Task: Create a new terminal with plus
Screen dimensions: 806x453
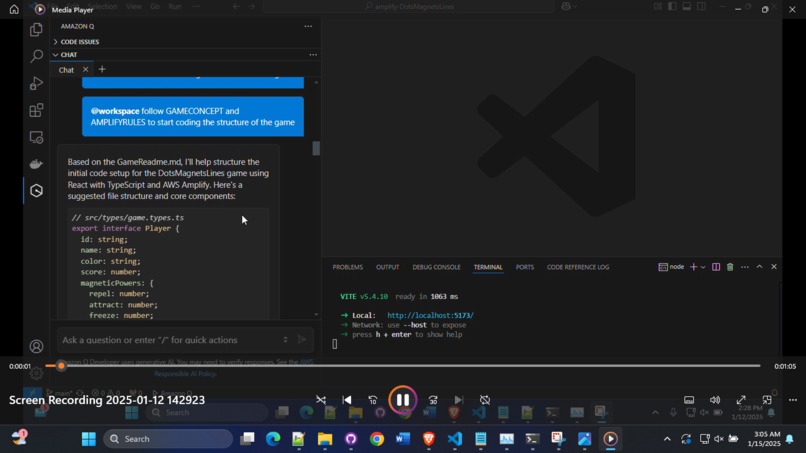Action: 693,267
